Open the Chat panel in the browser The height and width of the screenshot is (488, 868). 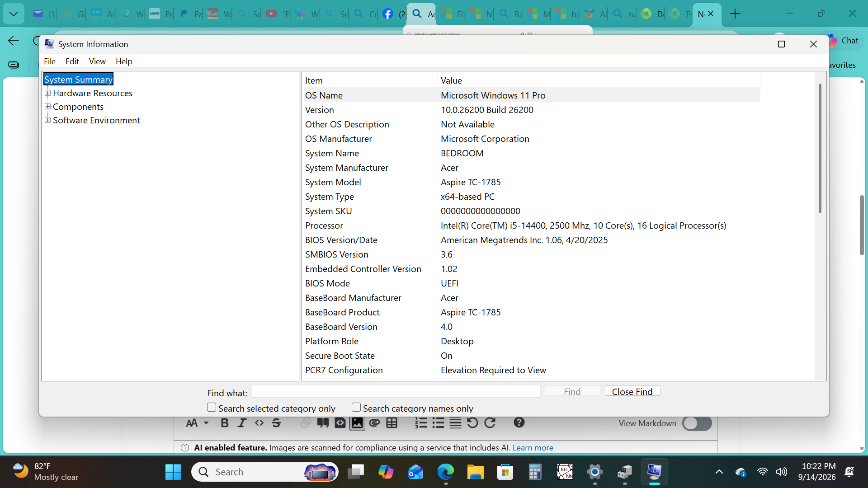pos(844,41)
